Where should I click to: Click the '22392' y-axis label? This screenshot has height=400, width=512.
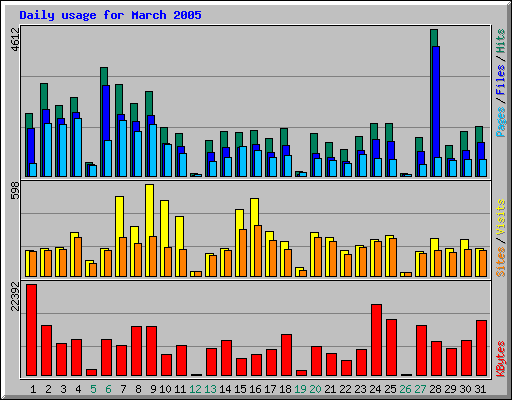coord(15,296)
